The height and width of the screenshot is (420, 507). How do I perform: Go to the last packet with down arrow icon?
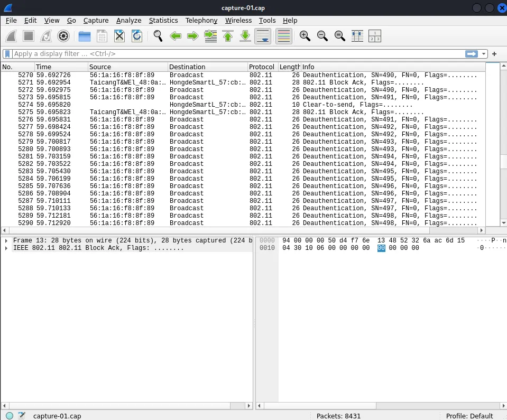[x=245, y=36]
